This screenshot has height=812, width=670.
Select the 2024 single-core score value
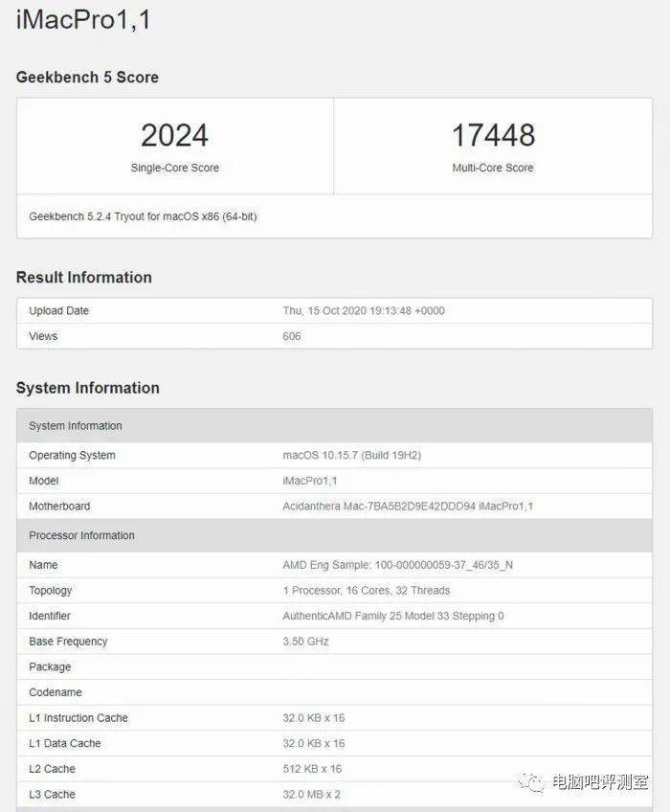tap(174, 135)
